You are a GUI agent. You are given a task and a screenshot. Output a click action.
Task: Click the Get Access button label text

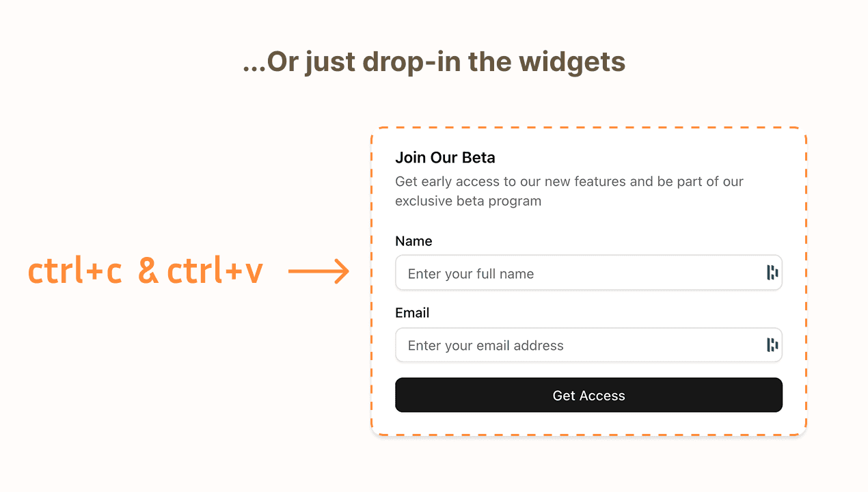[x=588, y=395]
